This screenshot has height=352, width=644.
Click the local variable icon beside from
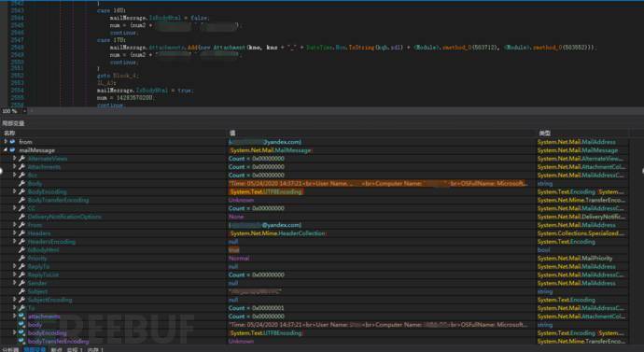[x=13, y=142]
